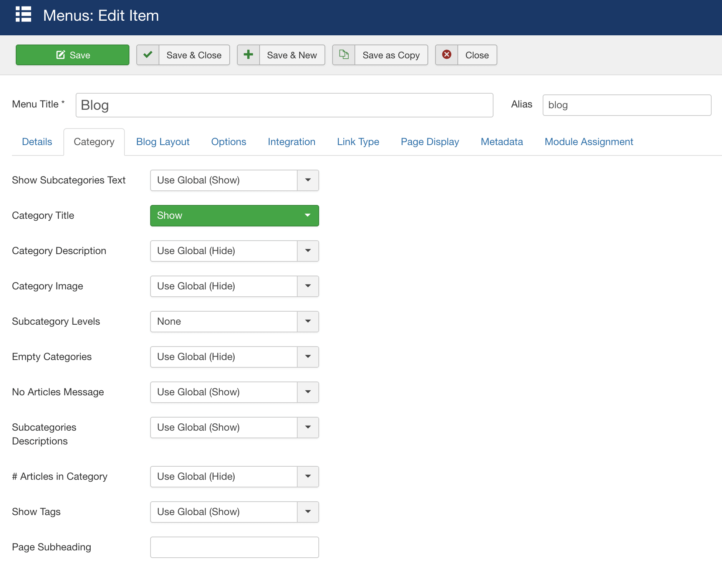The width and height of the screenshot is (722, 588).
Task: Open the Subcategory Levels dropdown
Action: [234, 322]
